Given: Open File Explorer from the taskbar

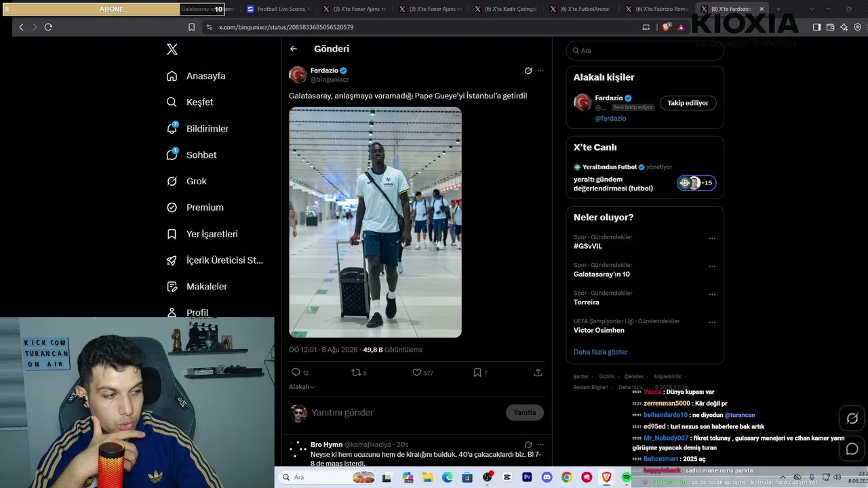Looking at the screenshot, I should pyautogui.click(x=428, y=478).
